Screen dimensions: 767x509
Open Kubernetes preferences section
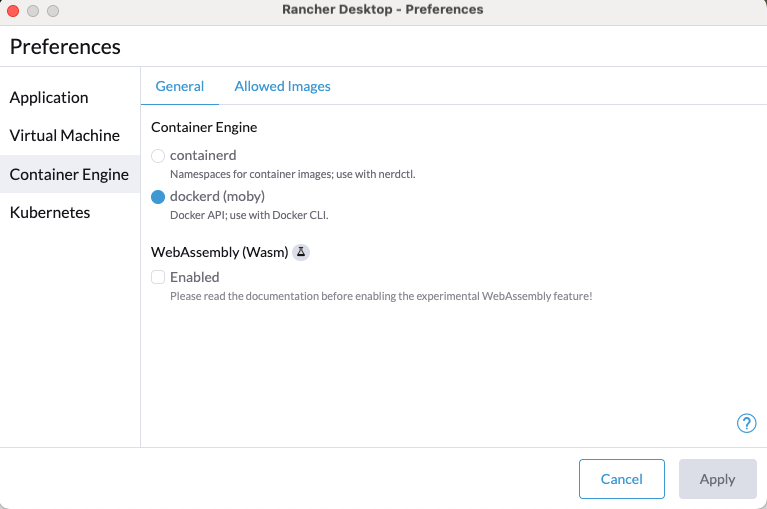(50, 212)
